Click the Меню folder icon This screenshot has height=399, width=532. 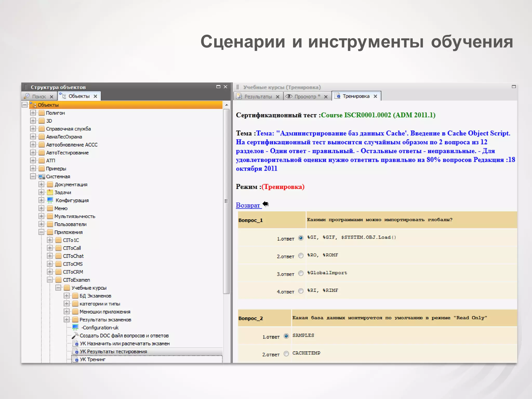click(50, 208)
